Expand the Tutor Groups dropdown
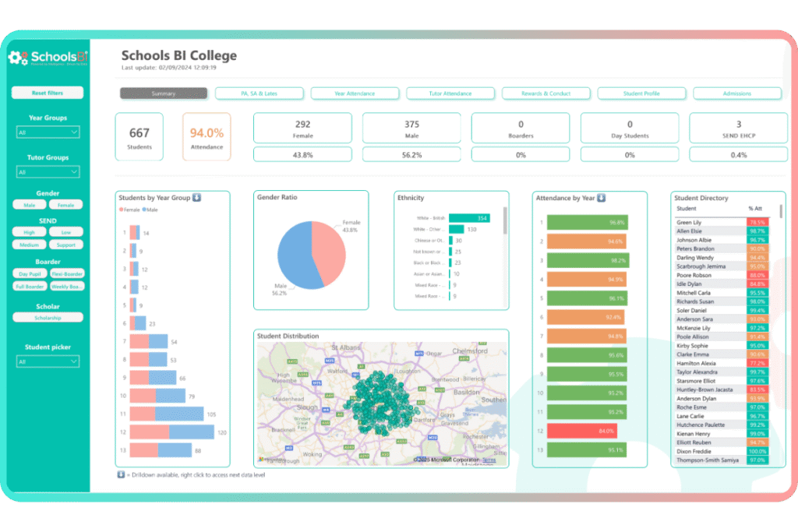Viewport: 798px width, 532px height. pyautogui.click(x=48, y=172)
